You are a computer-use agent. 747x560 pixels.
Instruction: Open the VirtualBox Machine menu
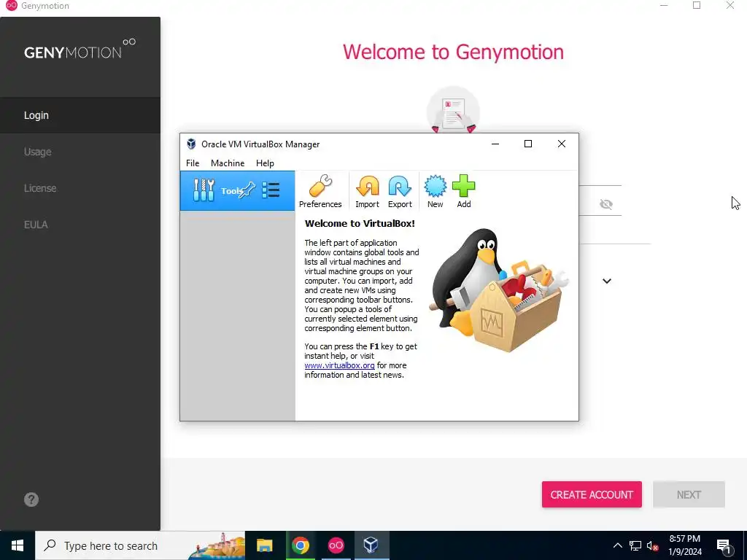pyautogui.click(x=228, y=163)
